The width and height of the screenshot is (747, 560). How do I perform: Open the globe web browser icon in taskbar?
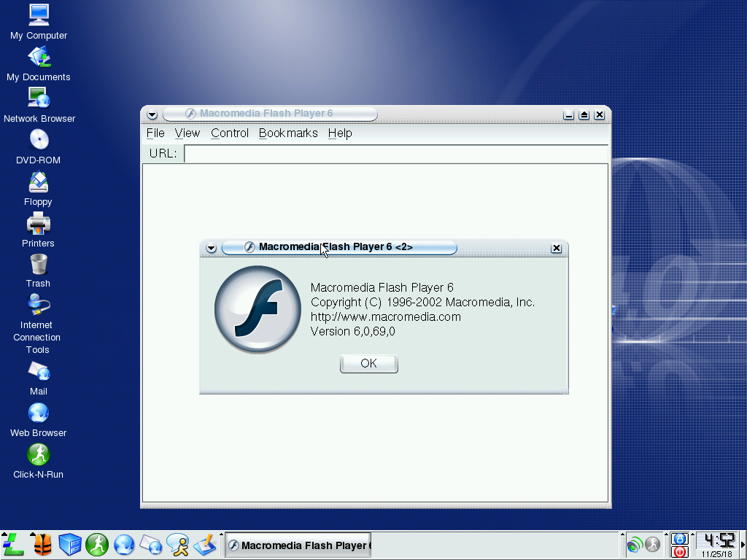[124, 545]
